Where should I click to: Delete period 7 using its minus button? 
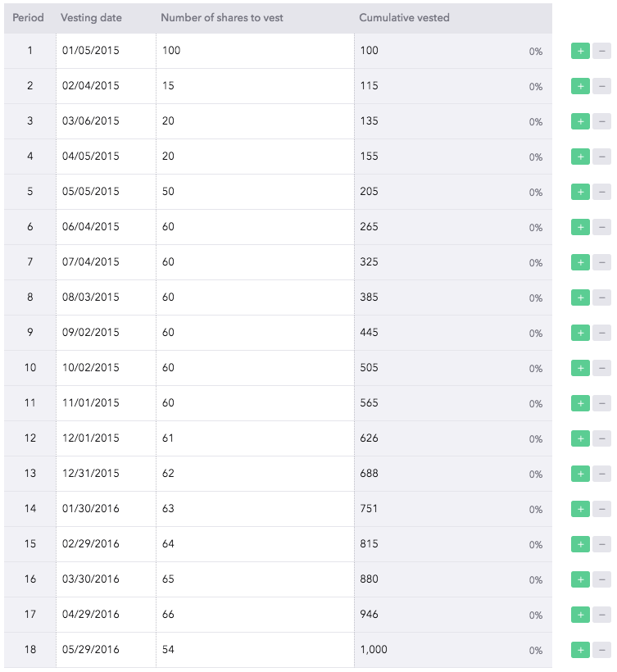601,262
